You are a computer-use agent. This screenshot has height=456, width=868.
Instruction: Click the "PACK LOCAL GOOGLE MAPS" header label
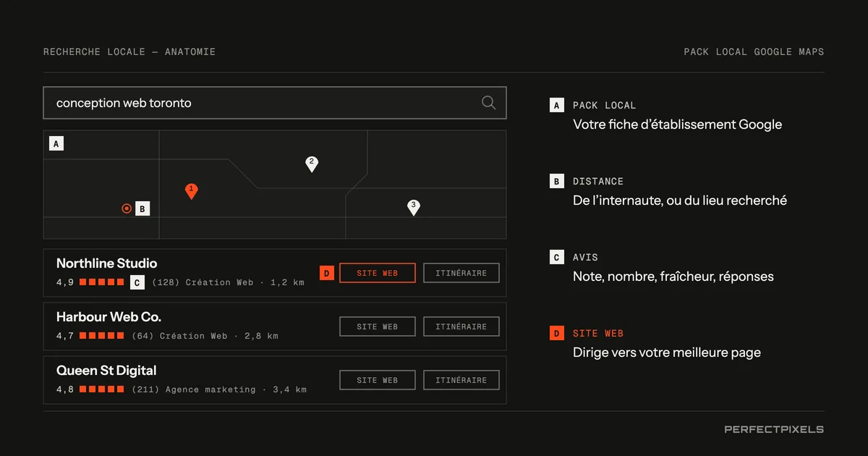[x=754, y=51]
